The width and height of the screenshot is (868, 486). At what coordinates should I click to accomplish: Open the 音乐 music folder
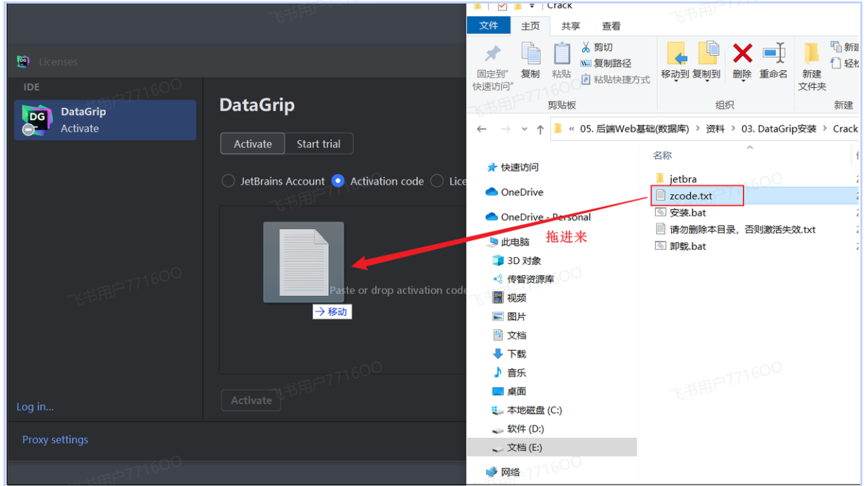(510, 373)
